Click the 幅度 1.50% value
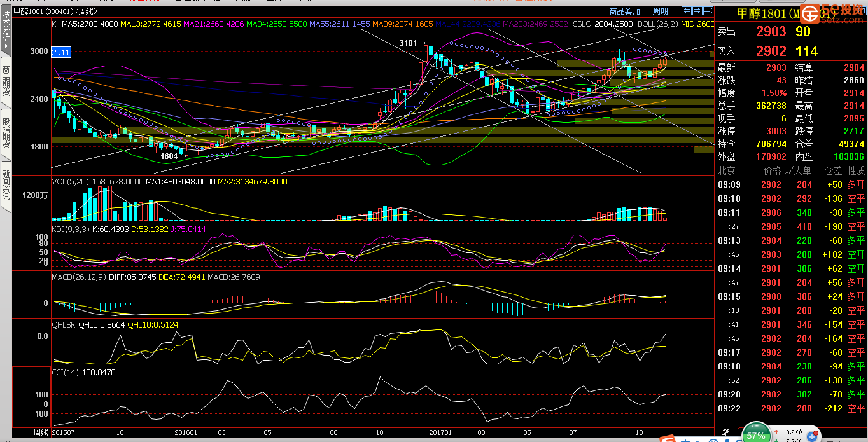The width and height of the screenshot is (868, 442). coord(774,93)
